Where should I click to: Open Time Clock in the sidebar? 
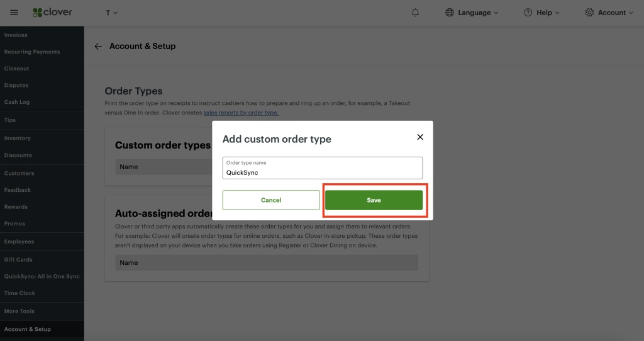[19, 293]
